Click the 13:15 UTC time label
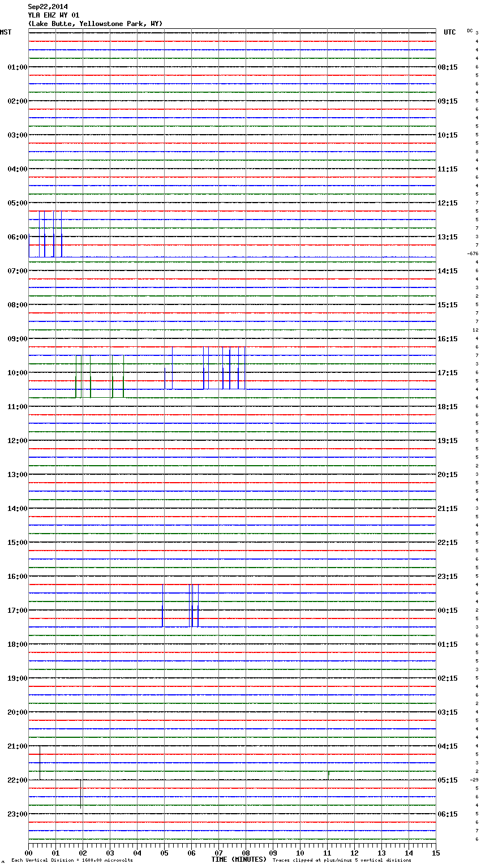 click(448, 237)
